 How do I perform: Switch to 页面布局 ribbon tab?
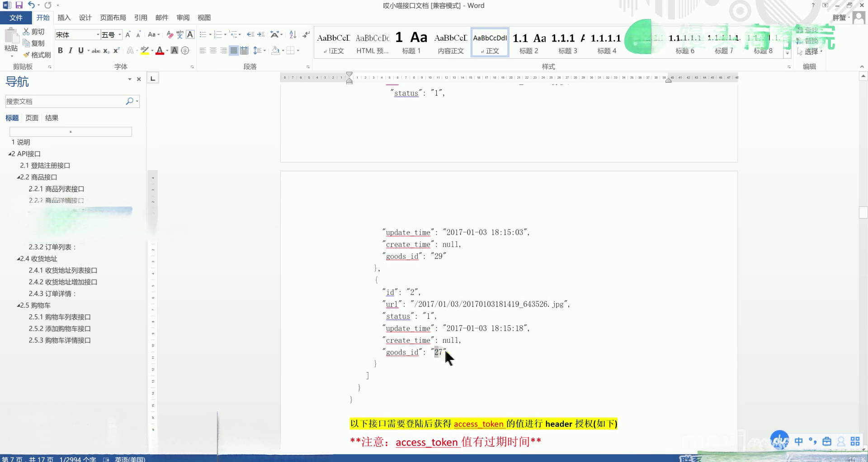pos(113,18)
